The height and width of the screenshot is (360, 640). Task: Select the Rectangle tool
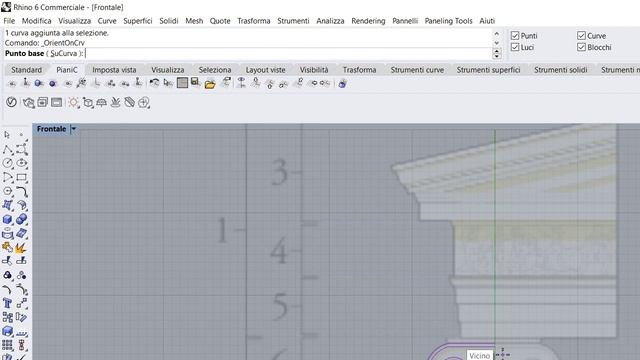22,177
